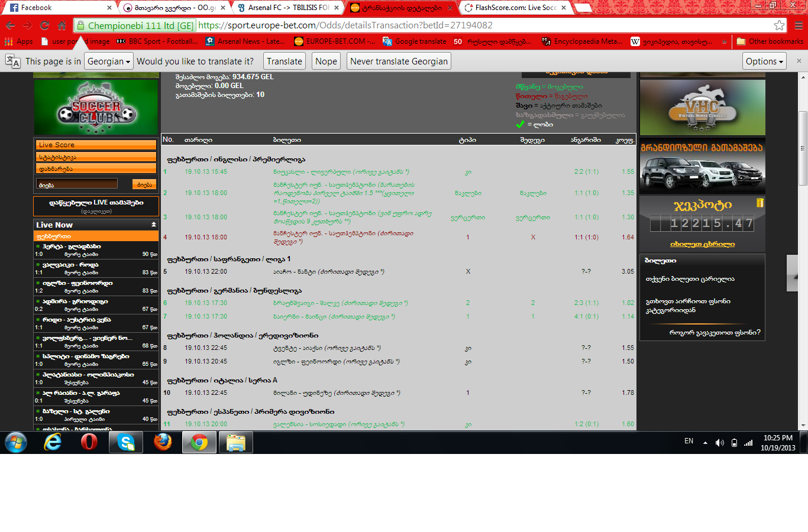Collapse the Live Now panel
The image size is (808, 532).
[154, 225]
